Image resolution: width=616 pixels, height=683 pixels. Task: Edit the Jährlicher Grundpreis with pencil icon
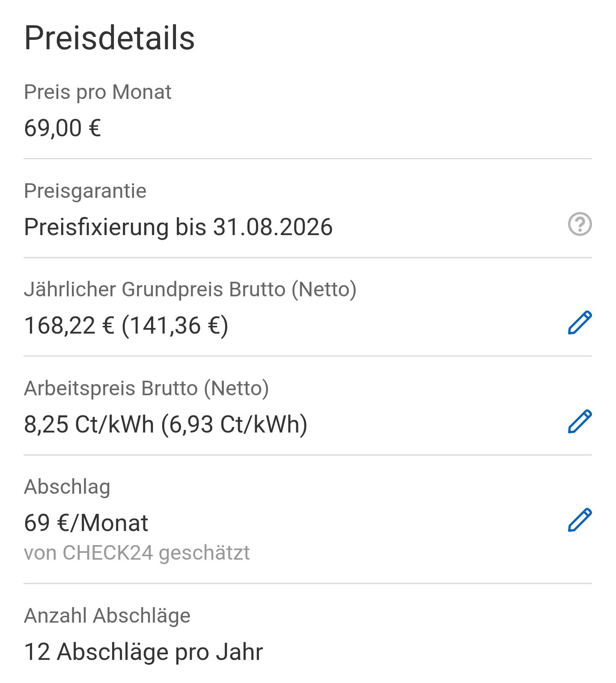[x=580, y=322]
